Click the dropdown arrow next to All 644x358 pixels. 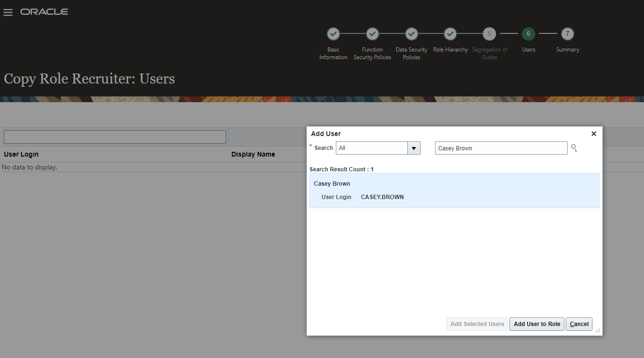pyautogui.click(x=414, y=148)
